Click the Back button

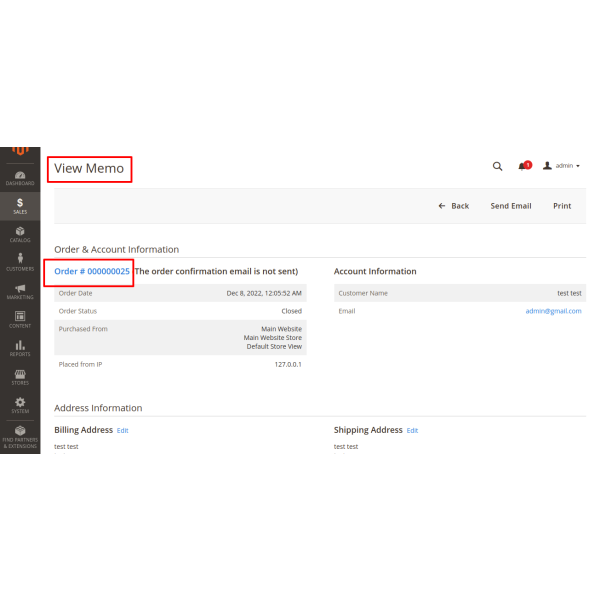tap(453, 206)
